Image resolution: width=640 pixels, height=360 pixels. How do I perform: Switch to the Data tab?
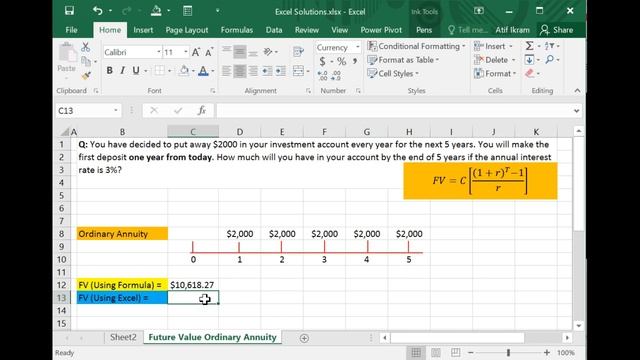coord(273,30)
